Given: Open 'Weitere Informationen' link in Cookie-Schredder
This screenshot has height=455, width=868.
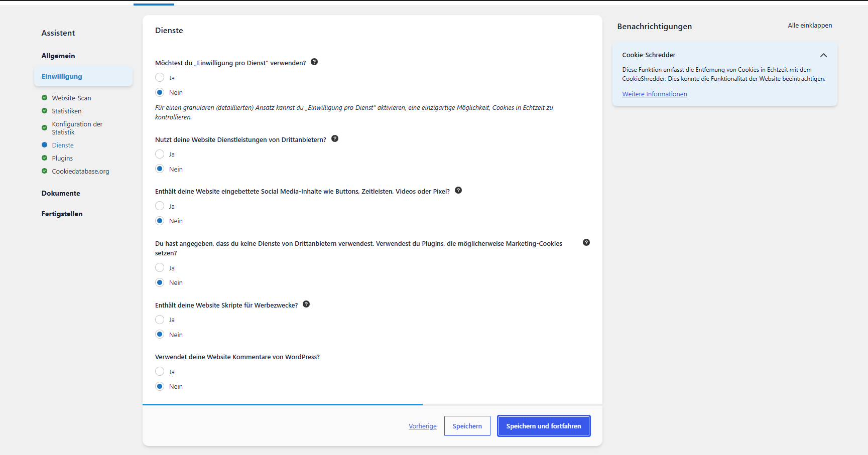Looking at the screenshot, I should (x=655, y=94).
